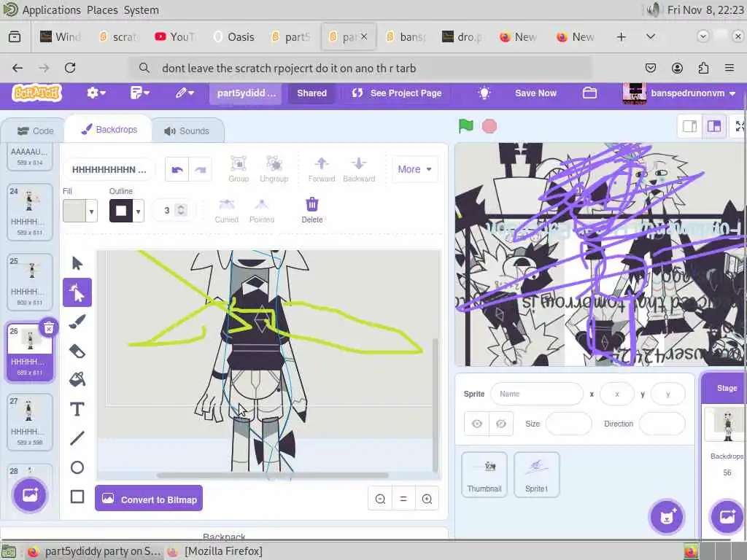Select backdrop thumbnail 24
The image size is (747, 560).
[29, 212]
